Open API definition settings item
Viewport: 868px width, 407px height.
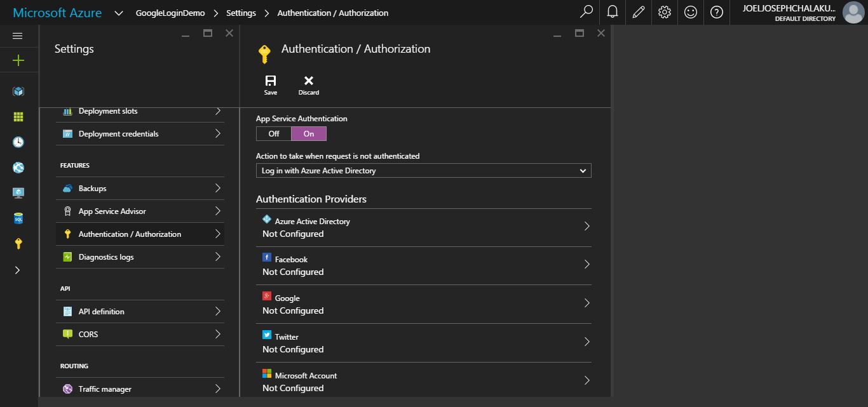[x=140, y=312]
